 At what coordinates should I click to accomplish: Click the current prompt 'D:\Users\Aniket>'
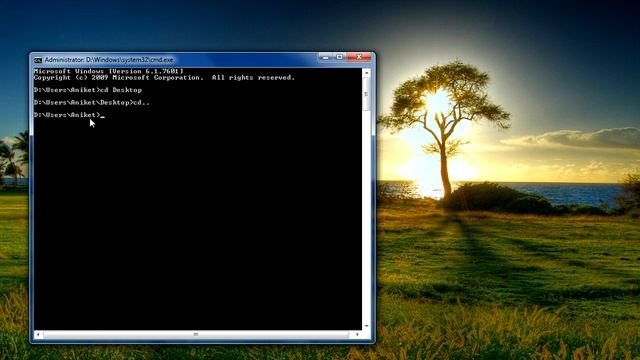(x=67, y=115)
